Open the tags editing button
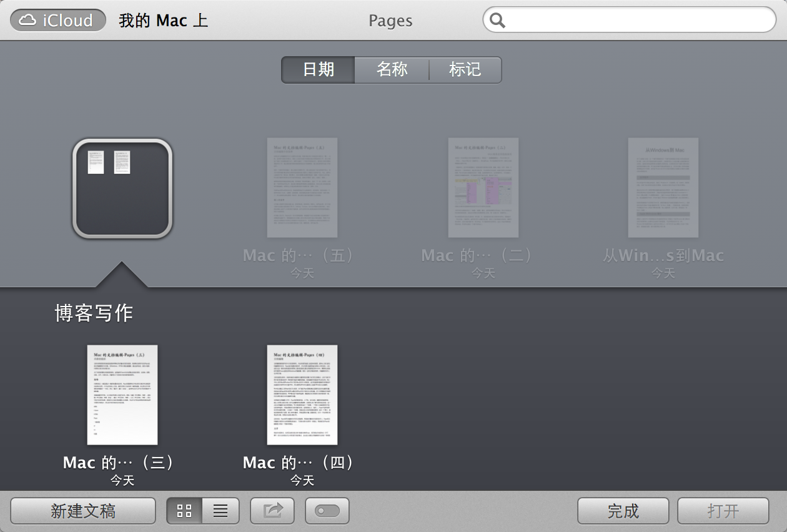 tap(327, 511)
